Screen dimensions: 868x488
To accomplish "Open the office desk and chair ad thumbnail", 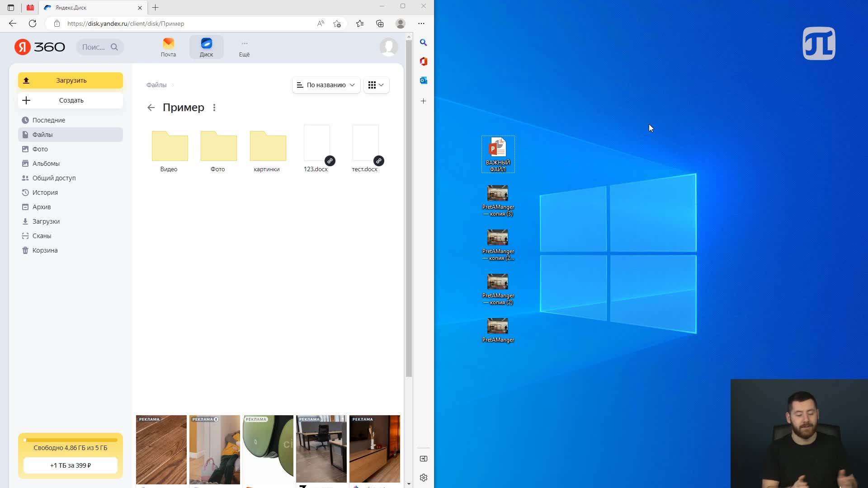I will pos(321,450).
